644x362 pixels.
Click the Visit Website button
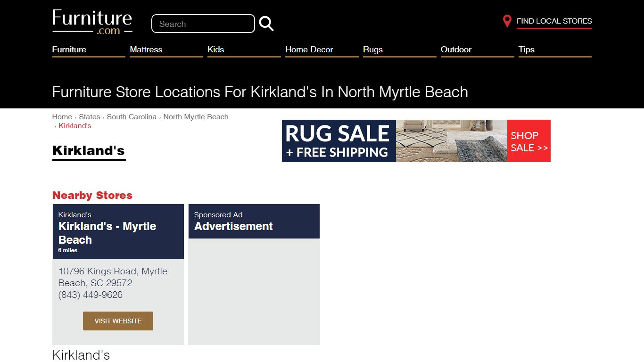tap(118, 321)
